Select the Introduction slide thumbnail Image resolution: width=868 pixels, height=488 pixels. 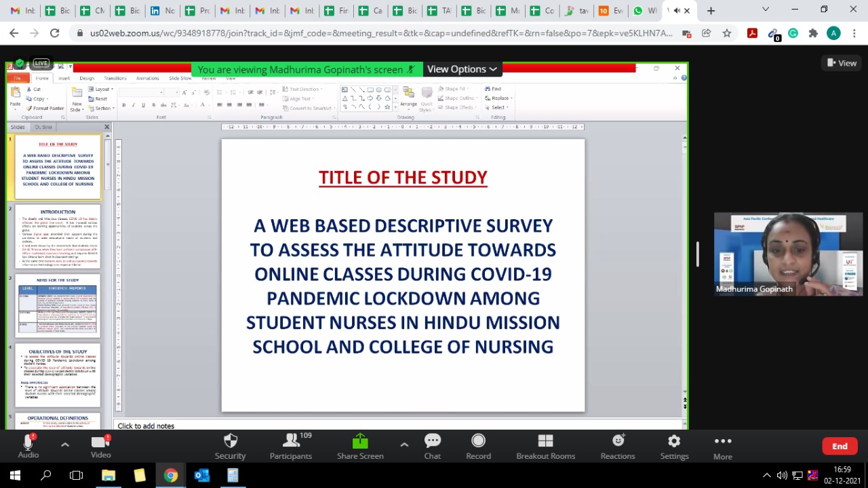[58, 236]
